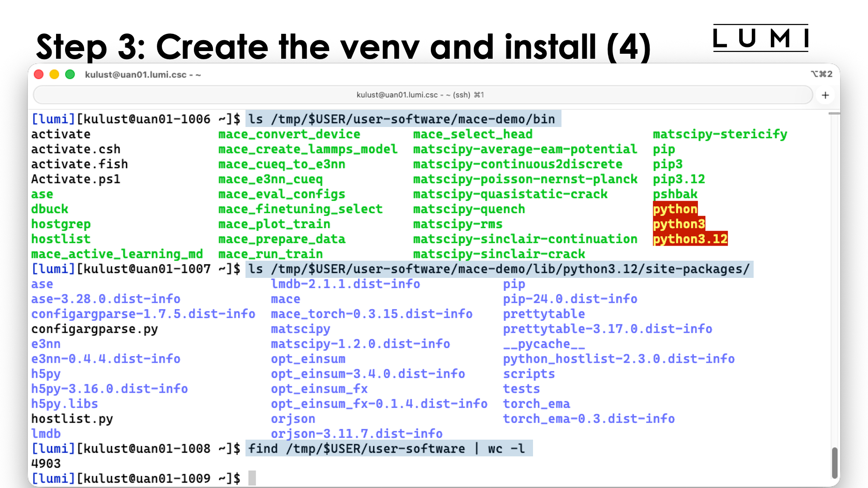Click the terminal cursor at the prompt

point(252,478)
